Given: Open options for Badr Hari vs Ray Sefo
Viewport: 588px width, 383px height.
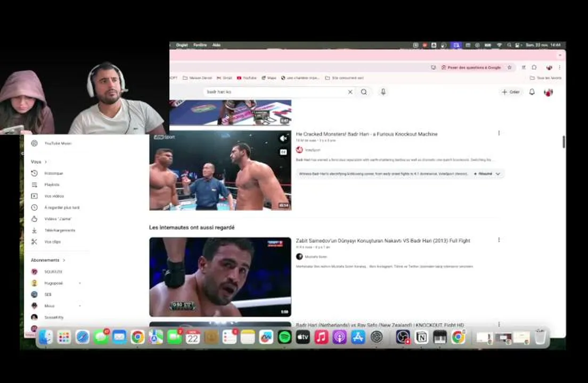Looking at the screenshot, I should [x=499, y=324].
